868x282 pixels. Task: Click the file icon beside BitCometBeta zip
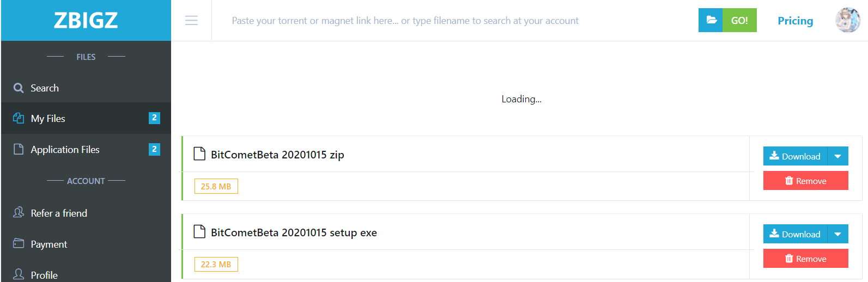tap(199, 154)
